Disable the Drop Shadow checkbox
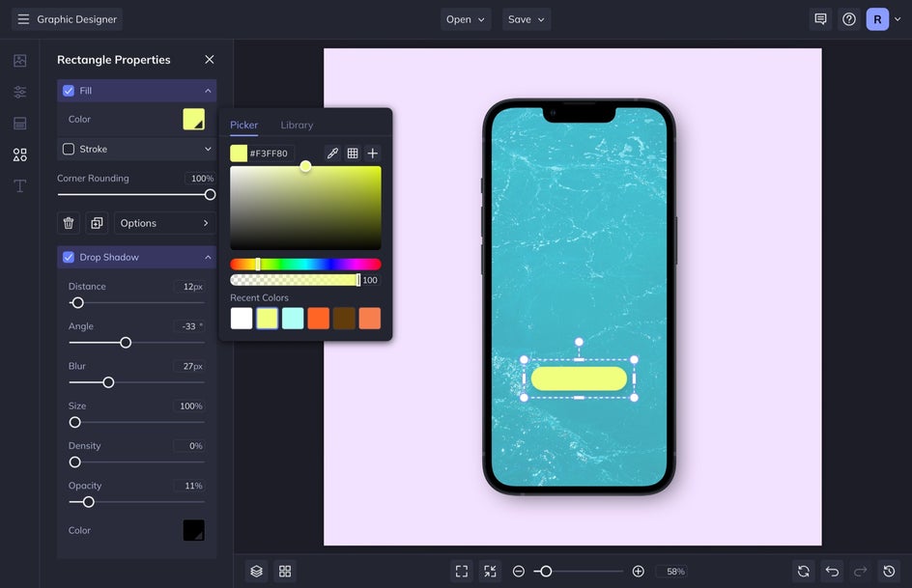This screenshot has height=588, width=912. (69, 257)
